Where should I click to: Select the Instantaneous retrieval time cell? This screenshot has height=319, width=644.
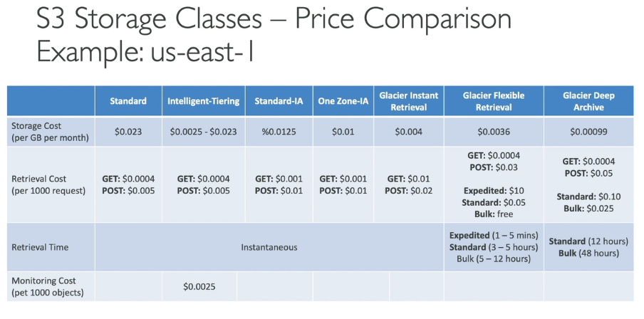[269, 247]
